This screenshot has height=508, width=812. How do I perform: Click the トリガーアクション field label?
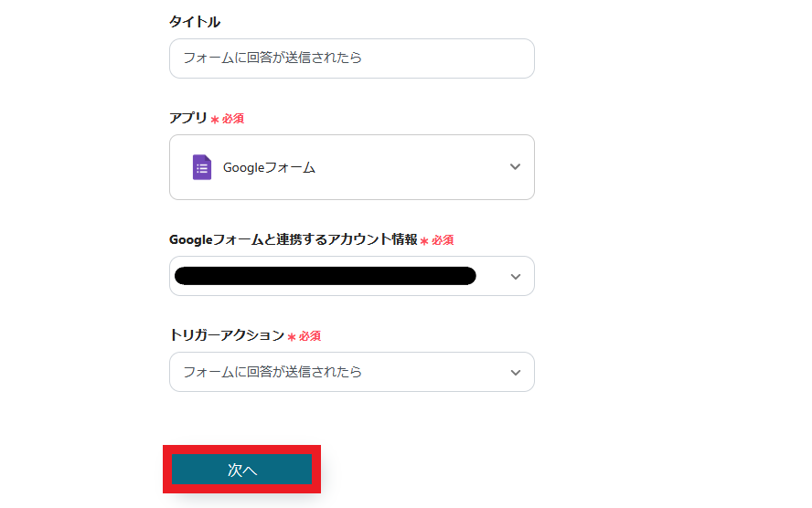pyautogui.click(x=227, y=335)
